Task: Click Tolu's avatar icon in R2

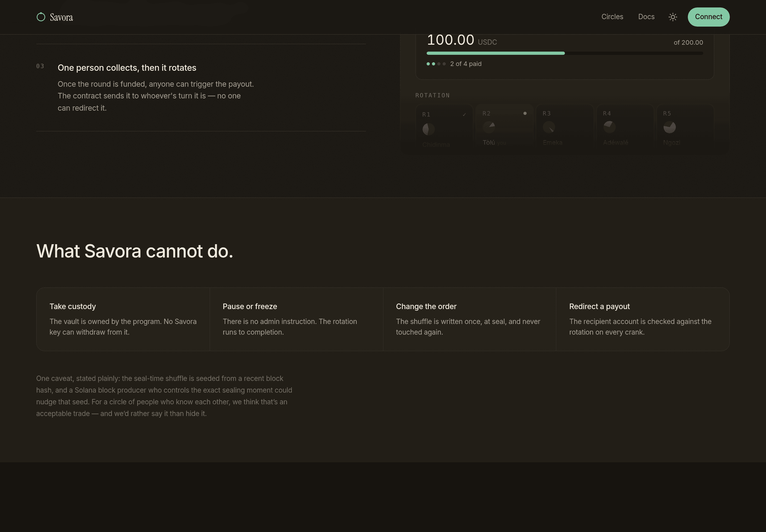Action: (x=489, y=127)
